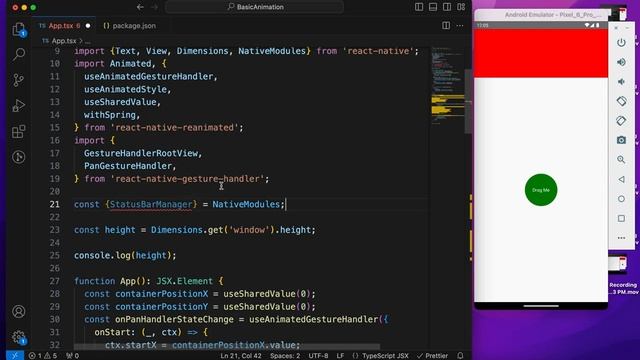
Task: Rotate the emulator left
Action: pyautogui.click(x=621, y=101)
